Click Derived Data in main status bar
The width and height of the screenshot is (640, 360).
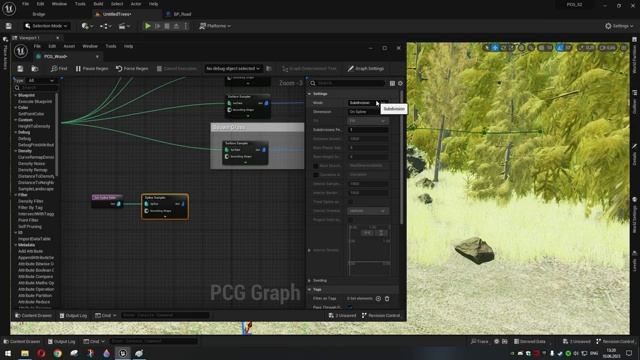[x=530, y=341]
